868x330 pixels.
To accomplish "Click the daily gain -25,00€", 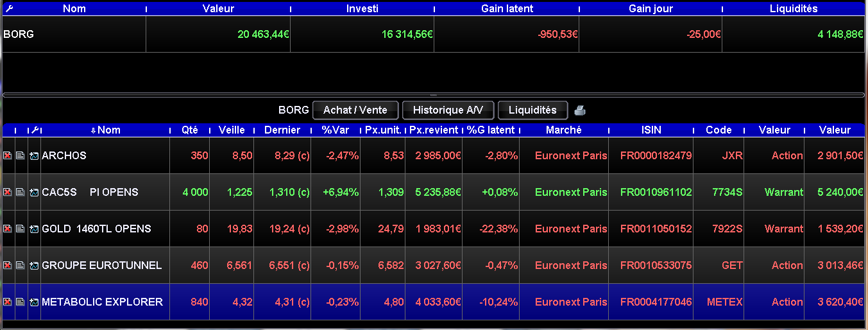I will point(705,35).
